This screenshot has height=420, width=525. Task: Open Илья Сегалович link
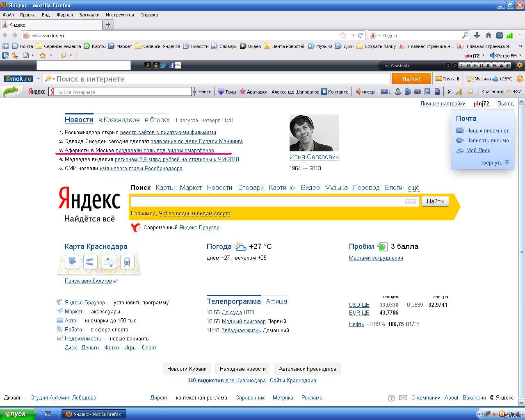(x=314, y=157)
